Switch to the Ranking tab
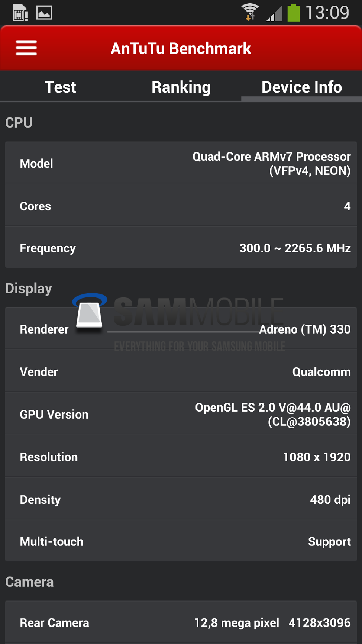Screen dimensions: 362x644 181,87
